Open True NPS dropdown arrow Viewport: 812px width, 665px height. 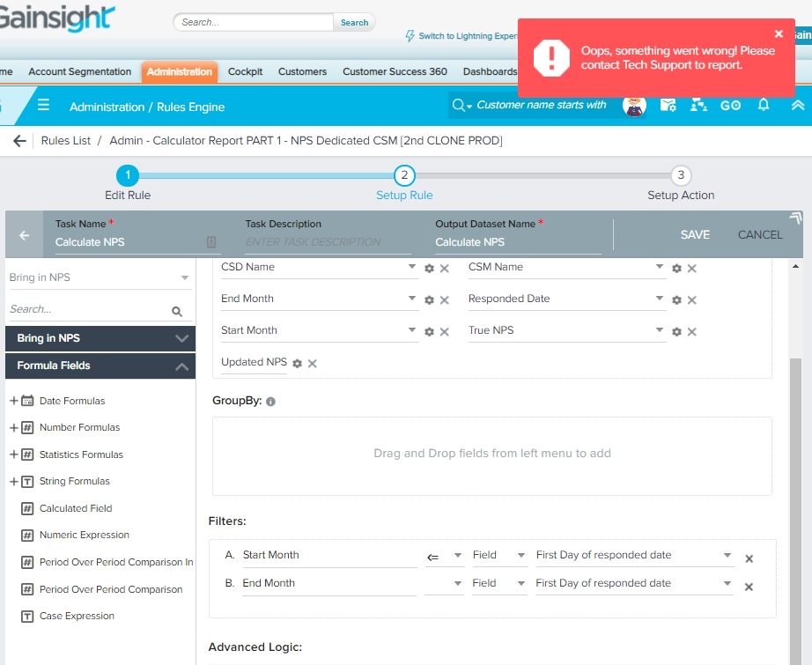(x=660, y=330)
